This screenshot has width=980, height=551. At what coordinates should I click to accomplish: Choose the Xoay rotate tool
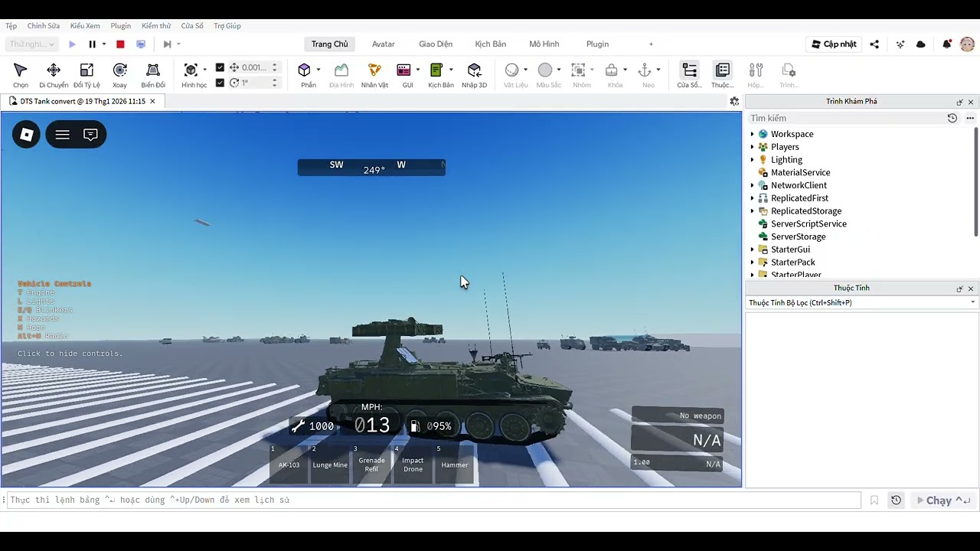[x=119, y=75]
